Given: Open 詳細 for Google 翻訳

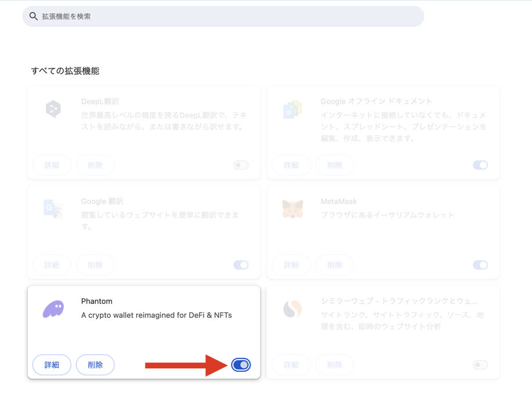Looking at the screenshot, I should point(52,265).
